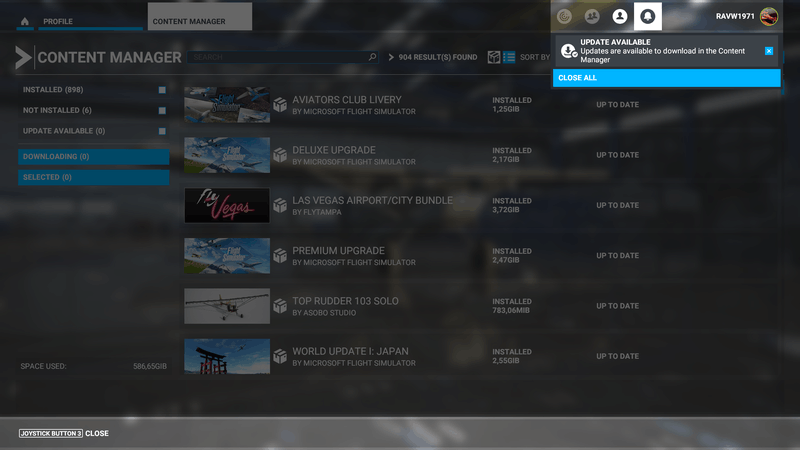Click the DOWNLOADING (0) button
This screenshot has height=450, width=800.
coord(94,157)
